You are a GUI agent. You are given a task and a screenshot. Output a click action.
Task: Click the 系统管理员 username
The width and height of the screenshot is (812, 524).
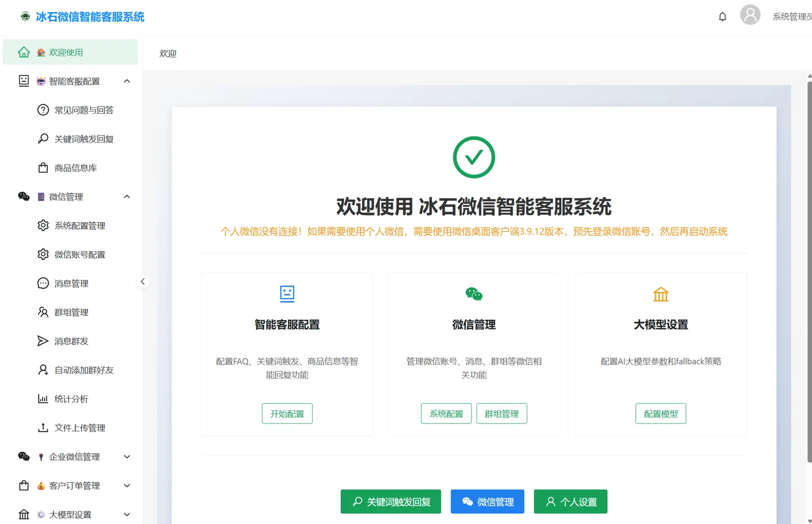tap(792, 17)
